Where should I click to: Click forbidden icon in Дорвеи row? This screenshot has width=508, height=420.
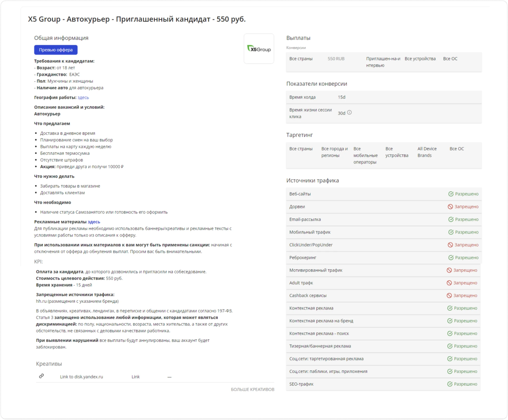point(450,207)
